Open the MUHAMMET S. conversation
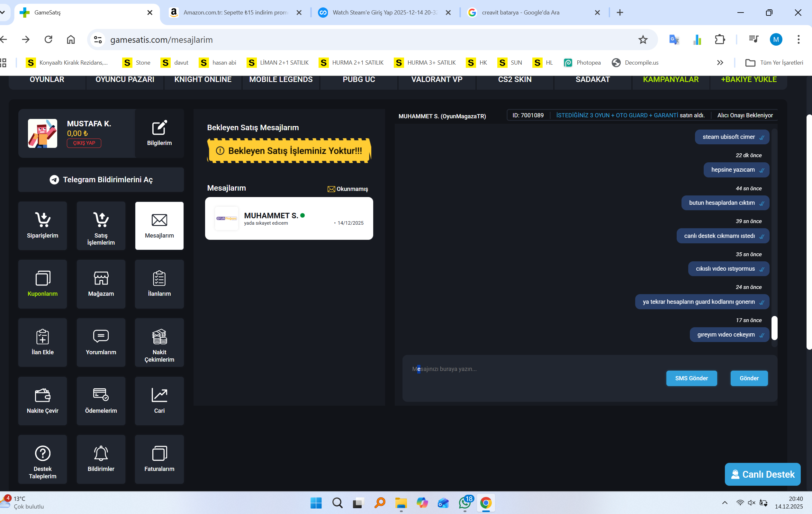Screen dimensions: 812x514 coord(289,219)
